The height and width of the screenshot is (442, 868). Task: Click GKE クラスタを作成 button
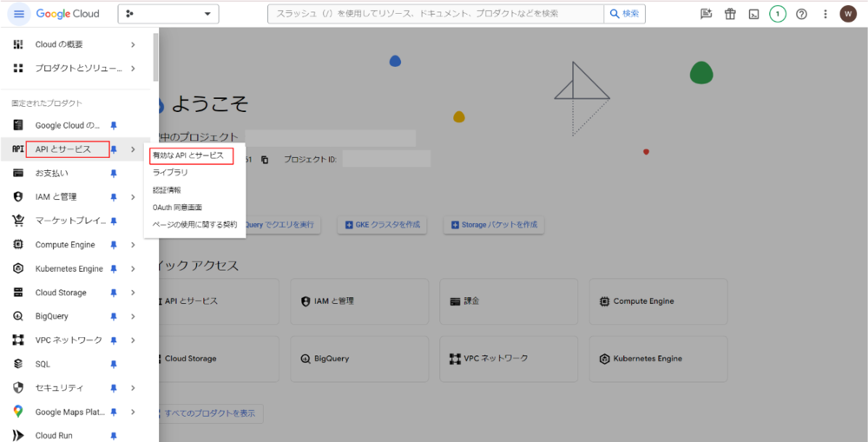[382, 225]
